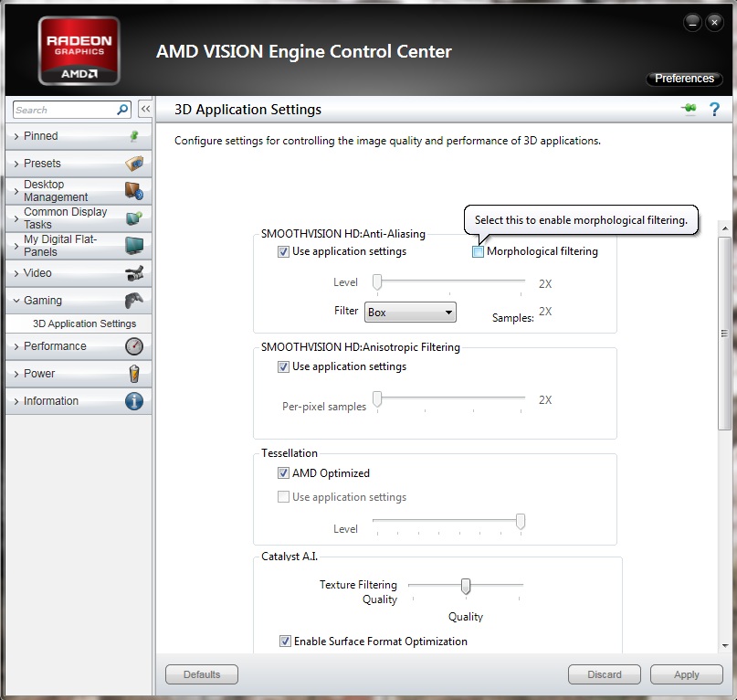
Task: Click the Preferences button
Action: click(684, 79)
